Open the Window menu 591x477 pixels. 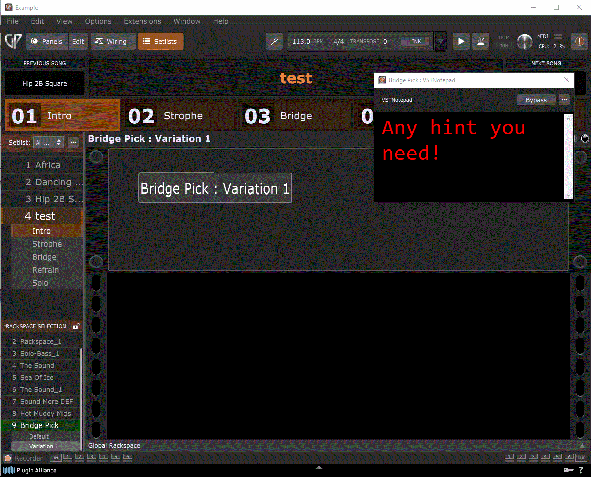click(187, 21)
